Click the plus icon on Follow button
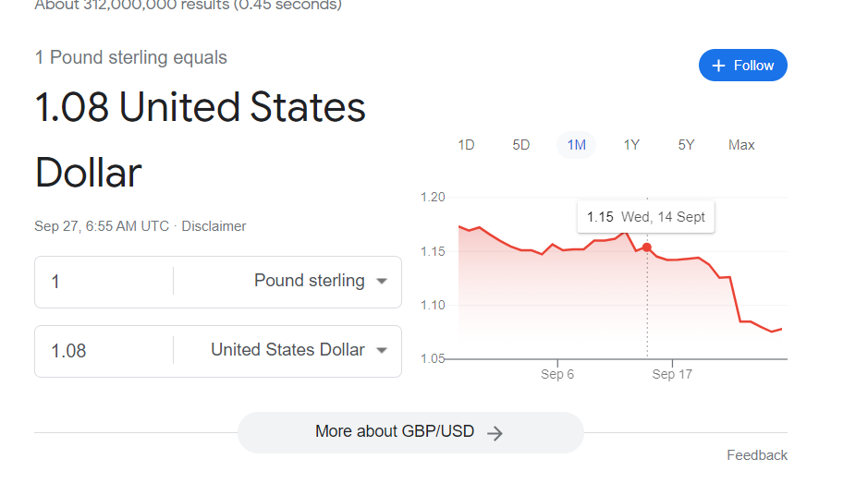This screenshot has height=495, width=868. (718, 66)
